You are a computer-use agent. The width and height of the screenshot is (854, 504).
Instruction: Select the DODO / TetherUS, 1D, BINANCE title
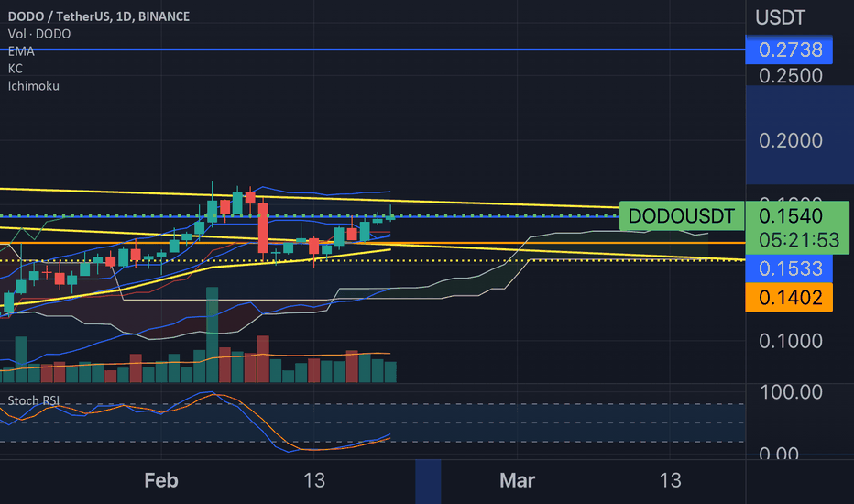[99, 16]
